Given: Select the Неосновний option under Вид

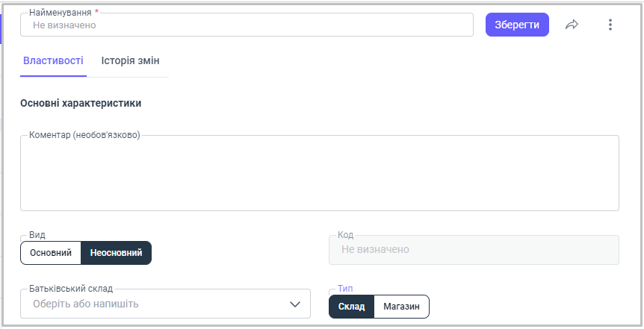Looking at the screenshot, I should pyautogui.click(x=116, y=253).
